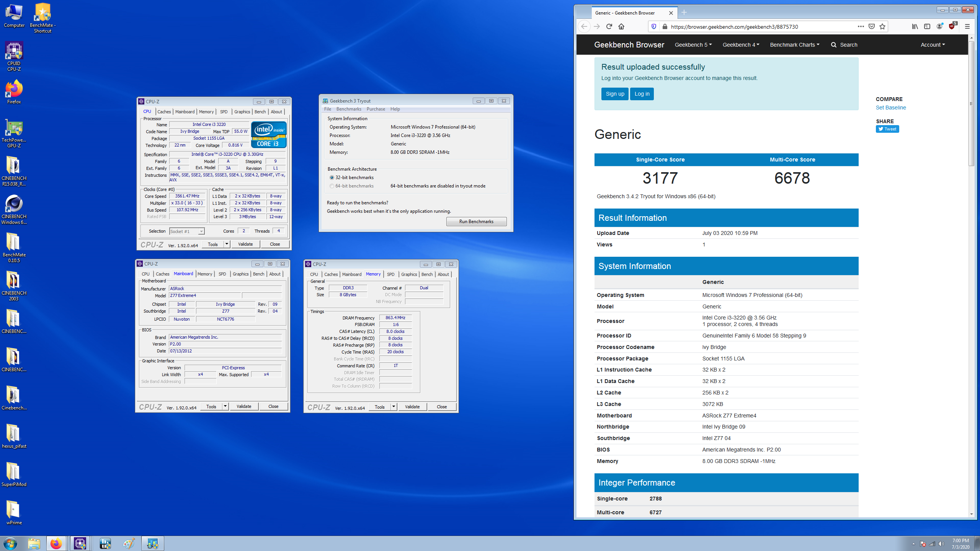Click the 6678 multi-core score

click(792, 178)
